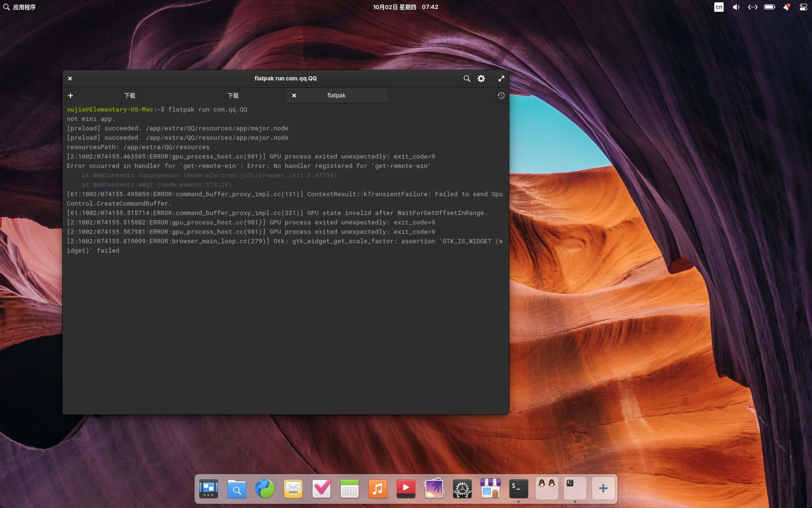Add a new terminal tab
This screenshot has height=508, width=812.
71,96
